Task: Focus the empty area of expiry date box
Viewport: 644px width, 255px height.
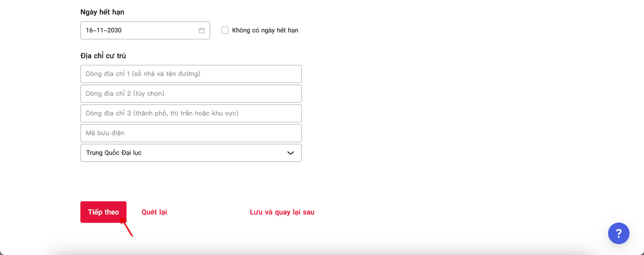Action: 158,30
